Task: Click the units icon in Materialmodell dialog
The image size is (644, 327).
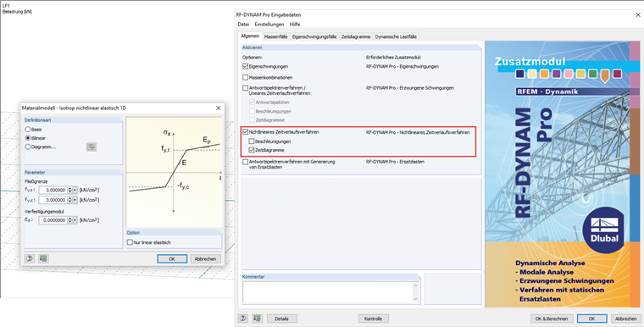Action: [43, 259]
